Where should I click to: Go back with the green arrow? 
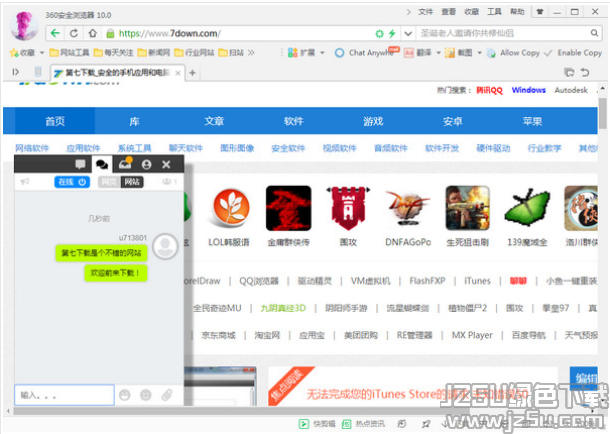(55, 33)
